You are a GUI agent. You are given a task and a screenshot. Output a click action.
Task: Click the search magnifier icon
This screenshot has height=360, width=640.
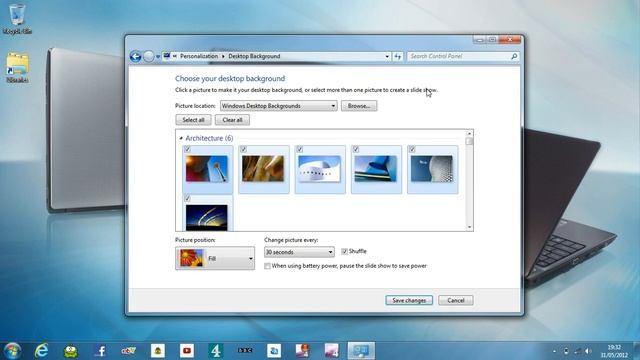(514, 56)
